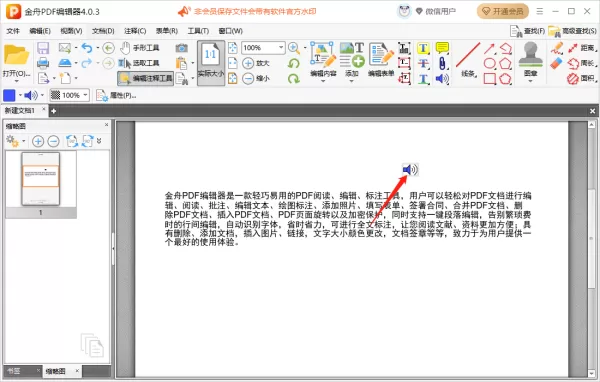Zoom in thumbnails with plus icon

(38, 141)
